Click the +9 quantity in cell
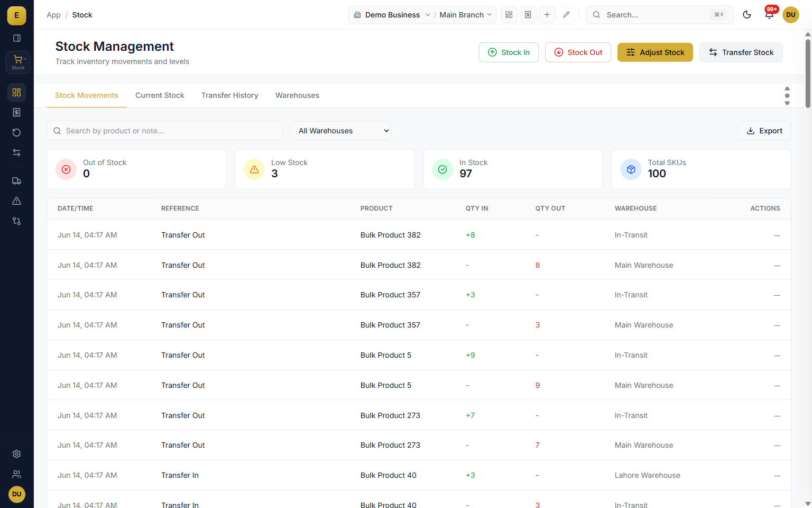812x508 pixels. [x=470, y=355]
